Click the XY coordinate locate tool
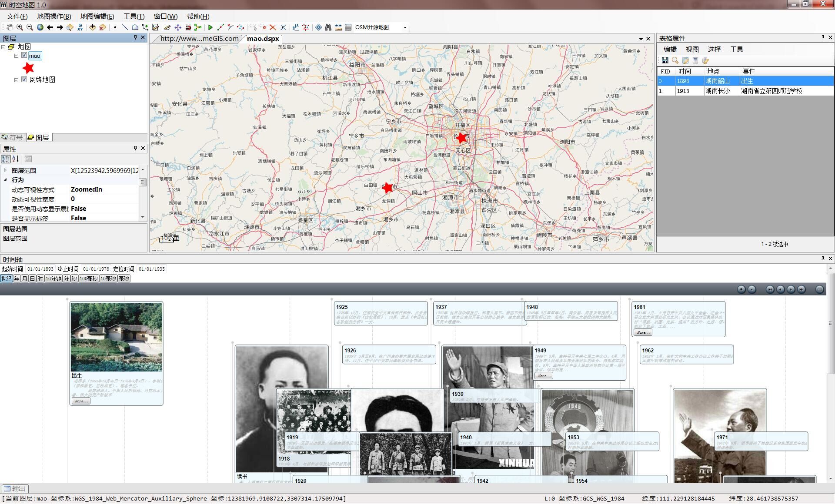835x504 pixels. coord(80,27)
